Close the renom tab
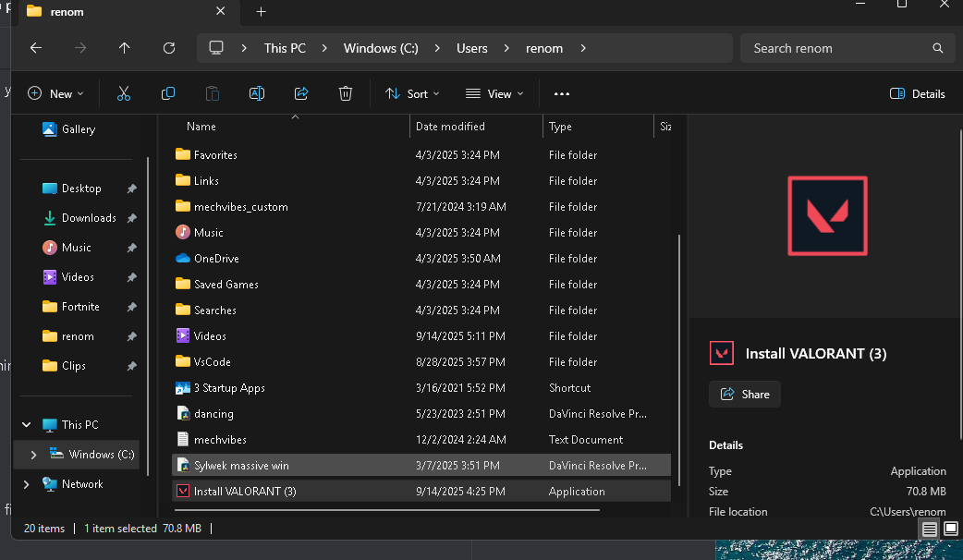 coord(221,11)
